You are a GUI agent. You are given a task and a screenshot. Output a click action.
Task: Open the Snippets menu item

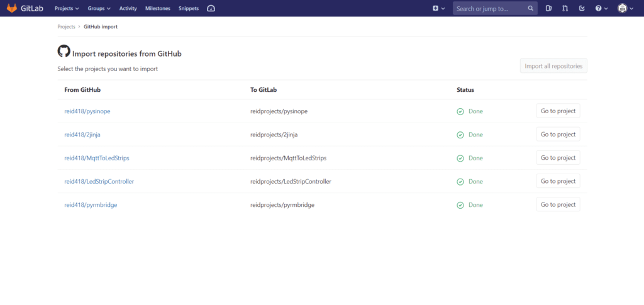point(189,8)
